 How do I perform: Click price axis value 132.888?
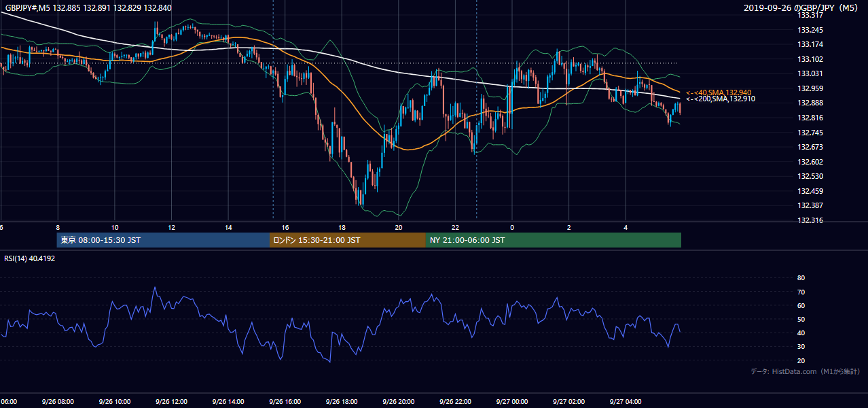click(x=810, y=103)
